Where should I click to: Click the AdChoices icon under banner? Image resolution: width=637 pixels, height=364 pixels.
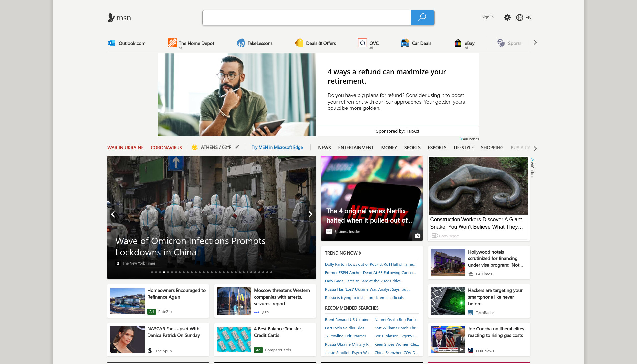461,139
